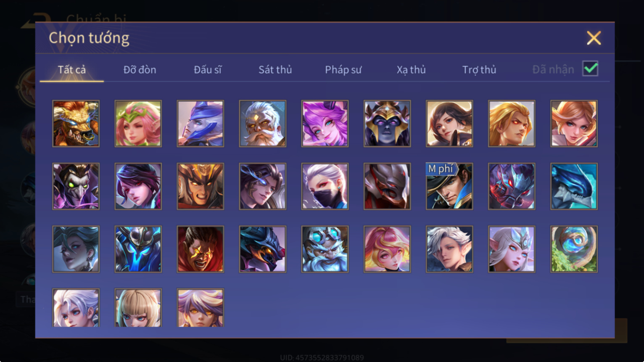
Task: Select the golden bull-horned hero portrait
Action: (x=76, y=124)
